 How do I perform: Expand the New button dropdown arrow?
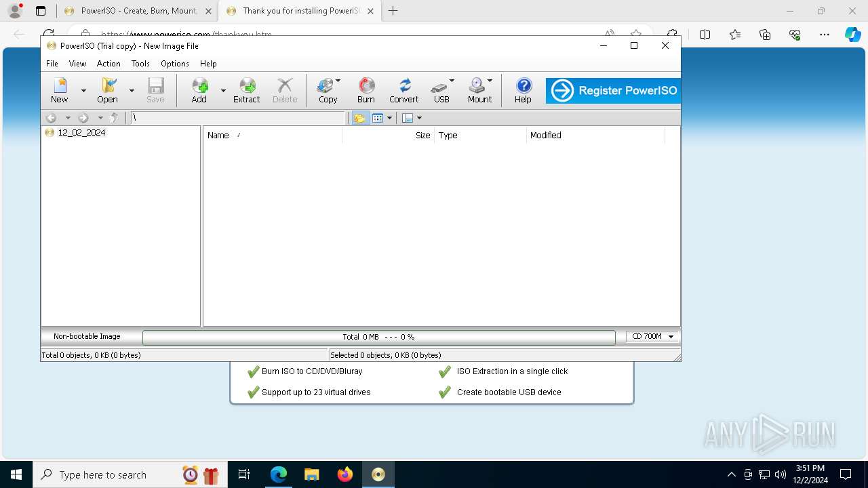83,91
